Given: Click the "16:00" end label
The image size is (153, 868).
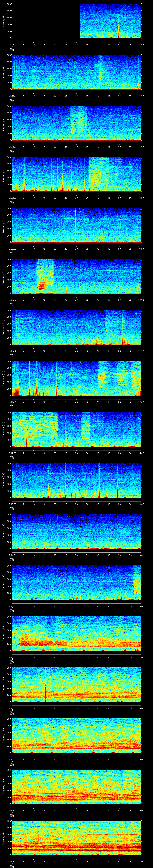Looking at the screenshot, I should (141, 606).
